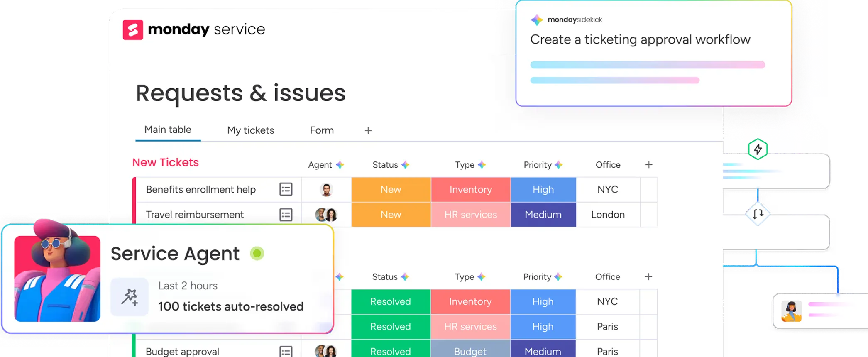Open the Form tab
Screen dimensions: 868x357
tap(322, 130)
